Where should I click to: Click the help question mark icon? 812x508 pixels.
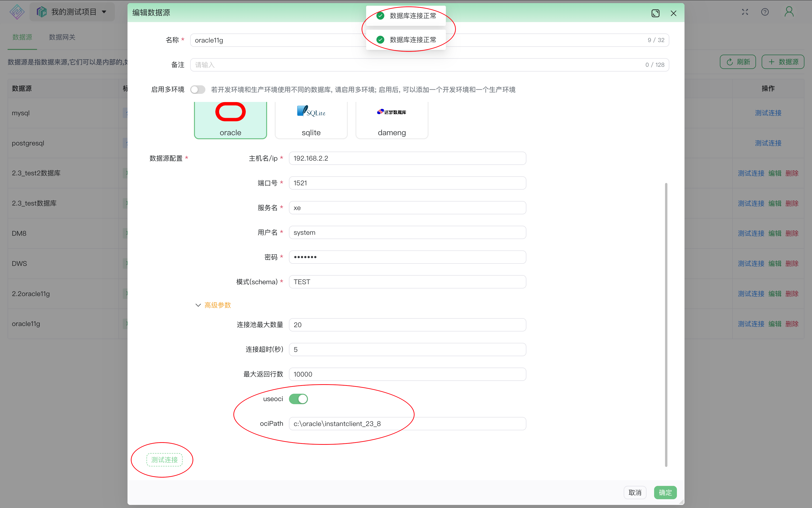pos(765,12)
